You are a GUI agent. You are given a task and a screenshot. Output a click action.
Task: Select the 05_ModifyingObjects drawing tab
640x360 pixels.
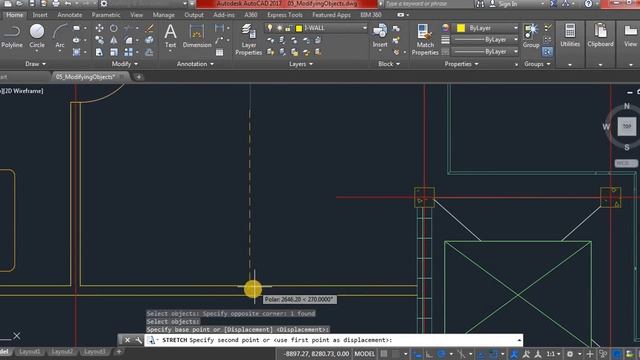85,77
